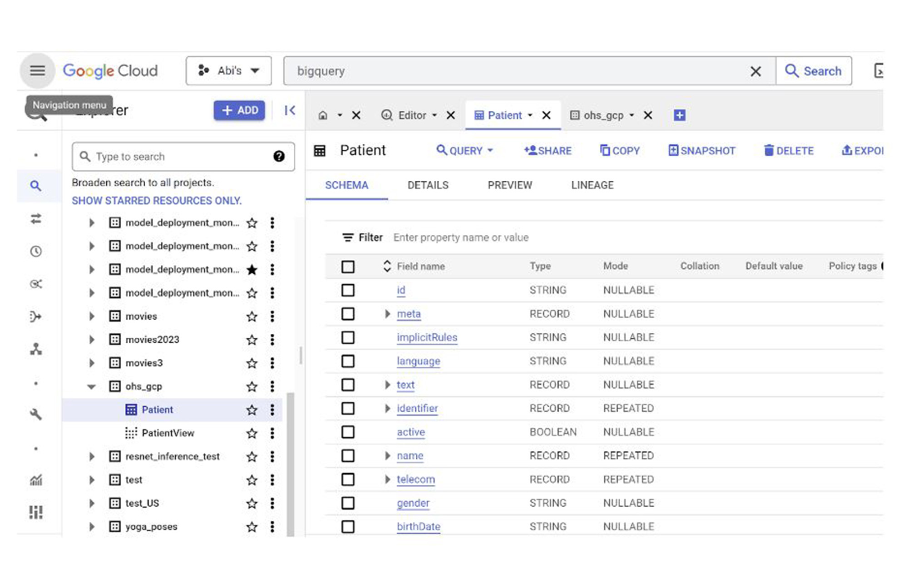Viewport: 908px width, 588px height.
Task: Sort by Field name arrows
Action: [x=387, y=266]
